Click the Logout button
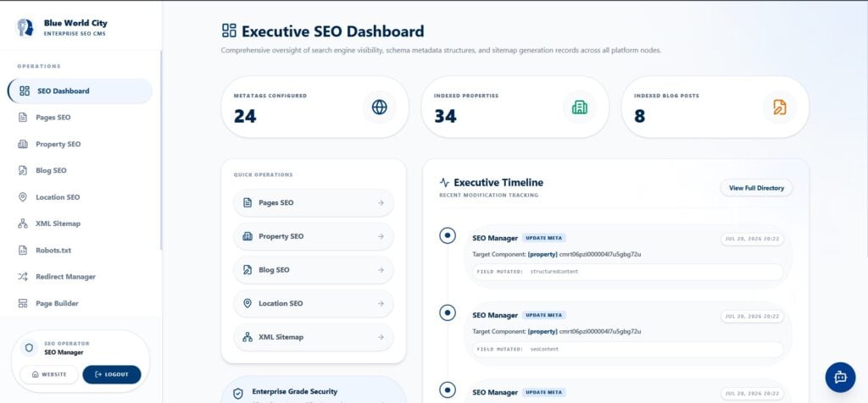The height and width of the screenshot is (403, 868). (112, 374)
